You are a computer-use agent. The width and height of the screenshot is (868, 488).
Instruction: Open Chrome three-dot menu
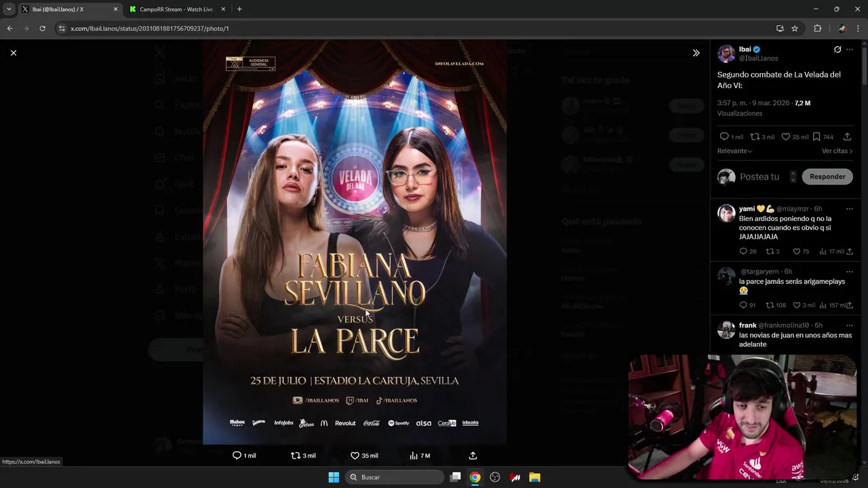(x=859, y=28)
